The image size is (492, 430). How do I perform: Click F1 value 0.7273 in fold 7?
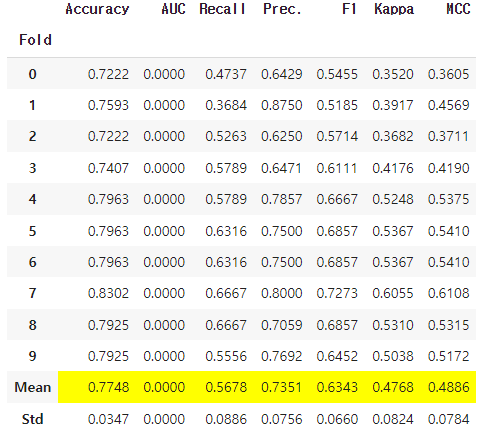tap(337, 293)
